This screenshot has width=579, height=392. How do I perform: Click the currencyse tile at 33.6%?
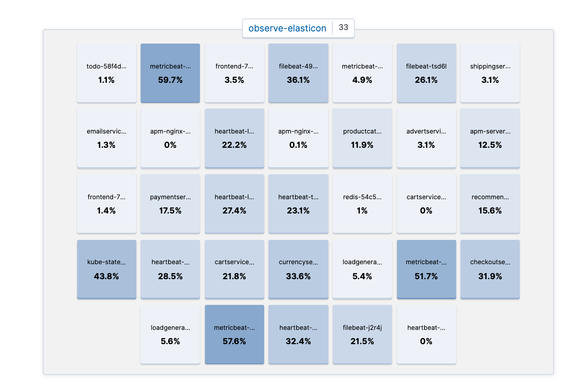(x=298, y=269)
